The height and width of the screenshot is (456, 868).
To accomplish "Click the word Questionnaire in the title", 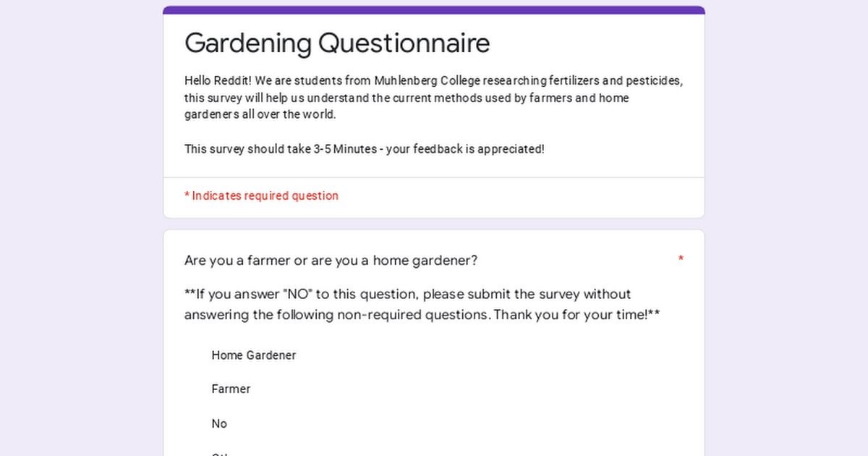I will pos(404,43).
